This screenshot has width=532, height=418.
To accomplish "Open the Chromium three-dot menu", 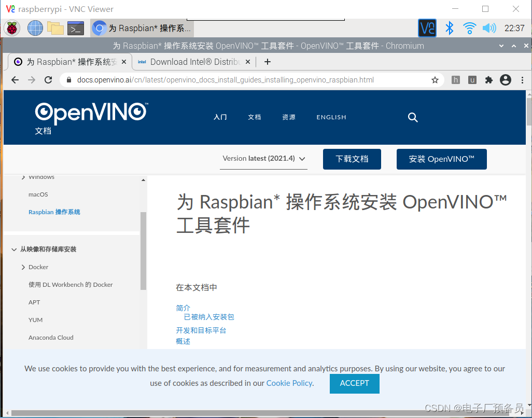I will coord(522,80).
